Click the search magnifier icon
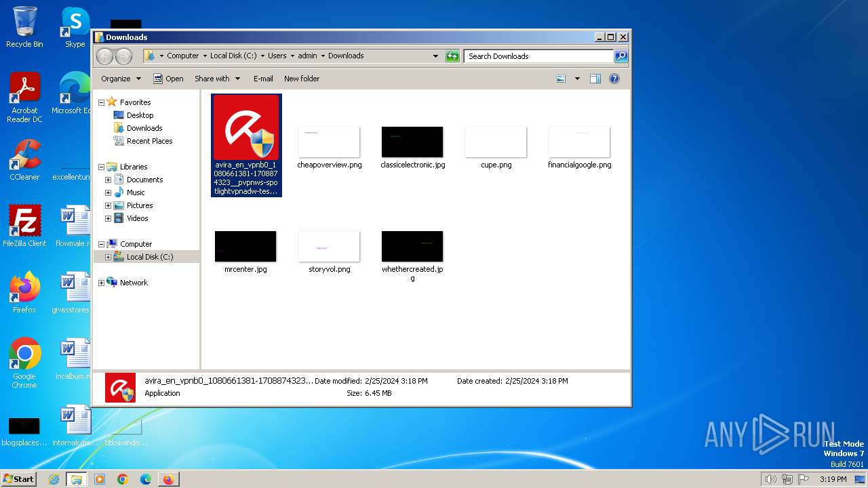The width and height of the screenshot is (868, 488). coord(620,56)
